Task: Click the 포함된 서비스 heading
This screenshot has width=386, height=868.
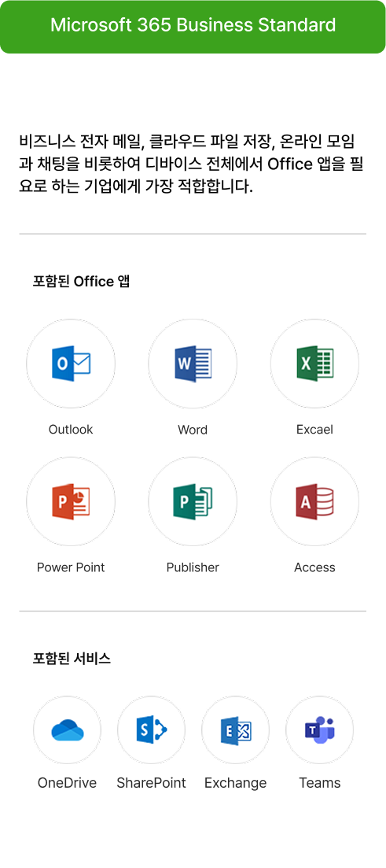Action: click(x=72, y=658)
